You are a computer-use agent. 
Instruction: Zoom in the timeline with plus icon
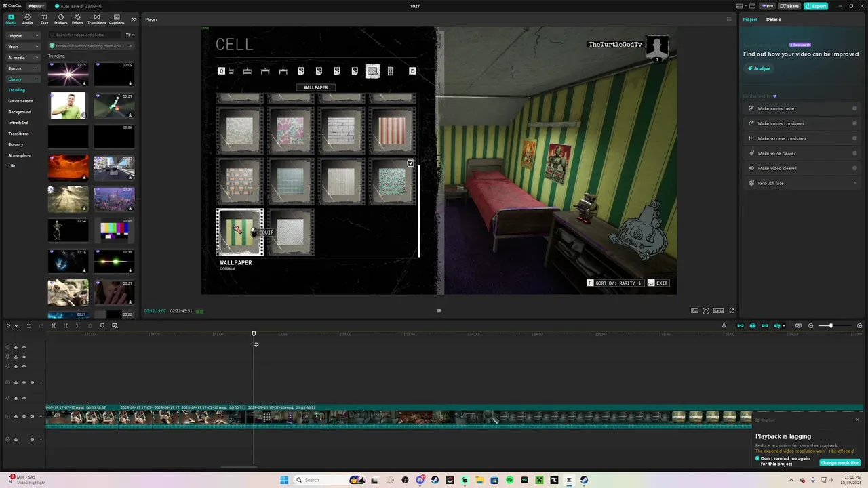click(x=860, y=326)
